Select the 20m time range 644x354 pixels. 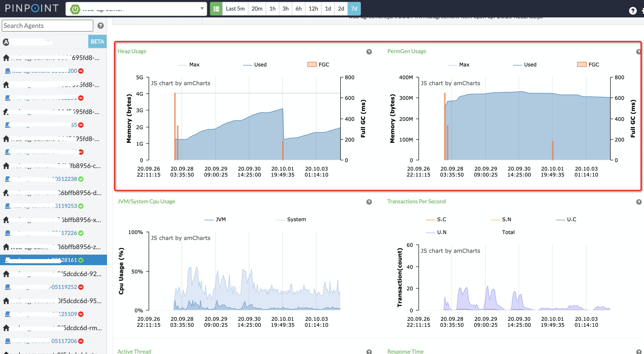pos(257,9)
